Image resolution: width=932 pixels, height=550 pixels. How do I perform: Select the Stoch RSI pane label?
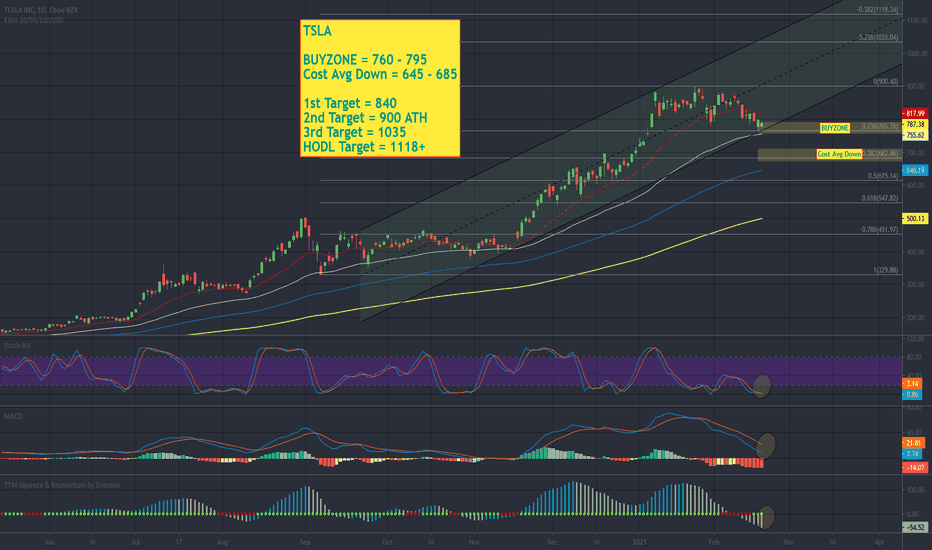pyautogui.click(x=17, y=345)
